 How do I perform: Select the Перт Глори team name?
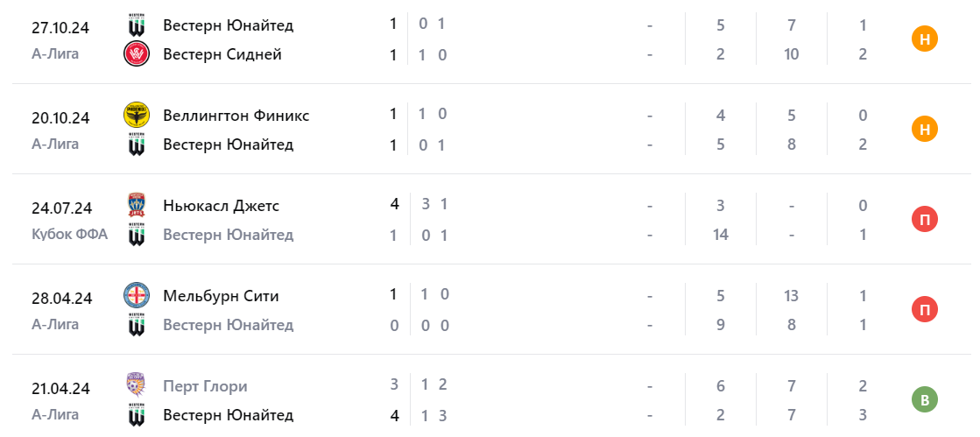pos(205,386)
